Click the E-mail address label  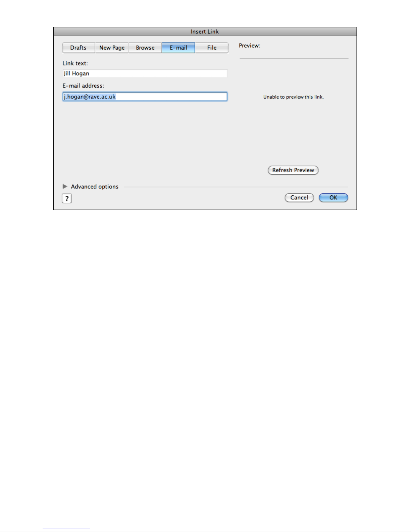(x=84, y=86)
